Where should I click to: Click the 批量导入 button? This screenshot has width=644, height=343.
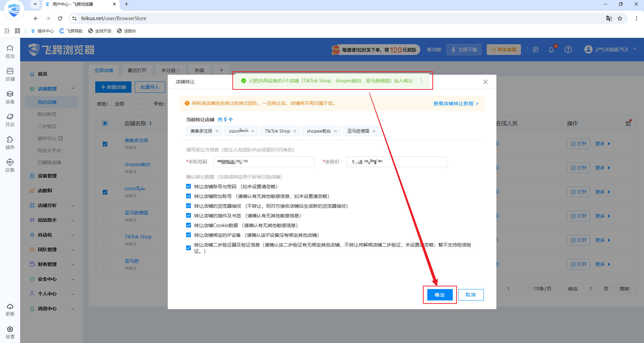(150, 87)
